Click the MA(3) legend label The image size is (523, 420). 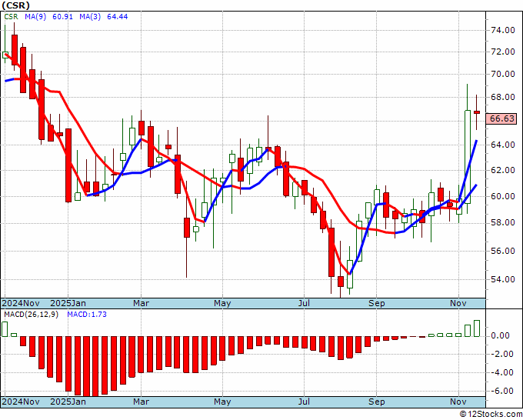[x=90, y=16]
